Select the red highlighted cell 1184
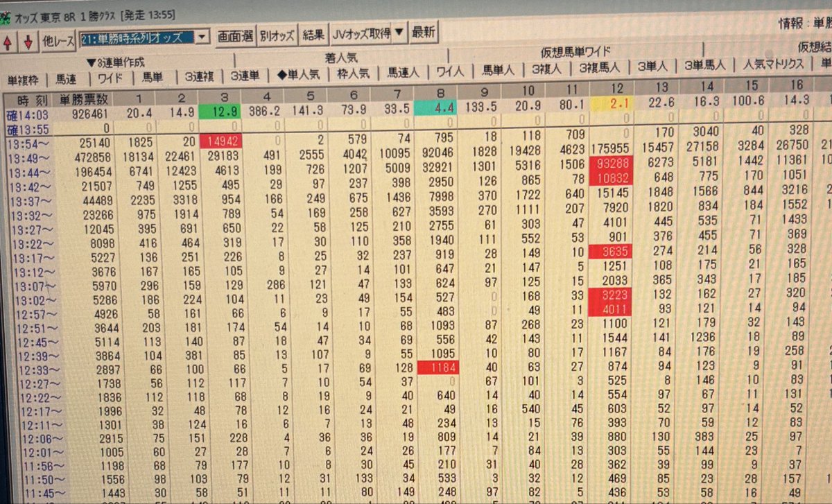 (x=440, y=370)
